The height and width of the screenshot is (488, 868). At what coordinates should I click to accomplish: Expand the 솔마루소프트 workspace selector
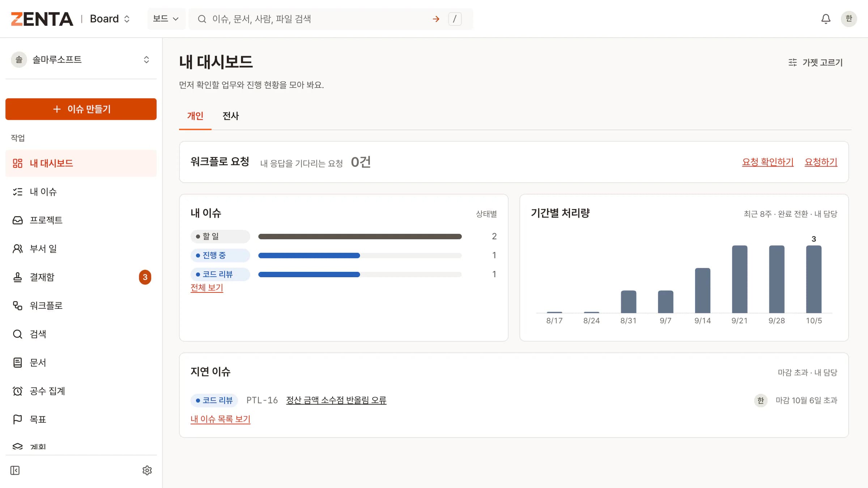point(81,60)
